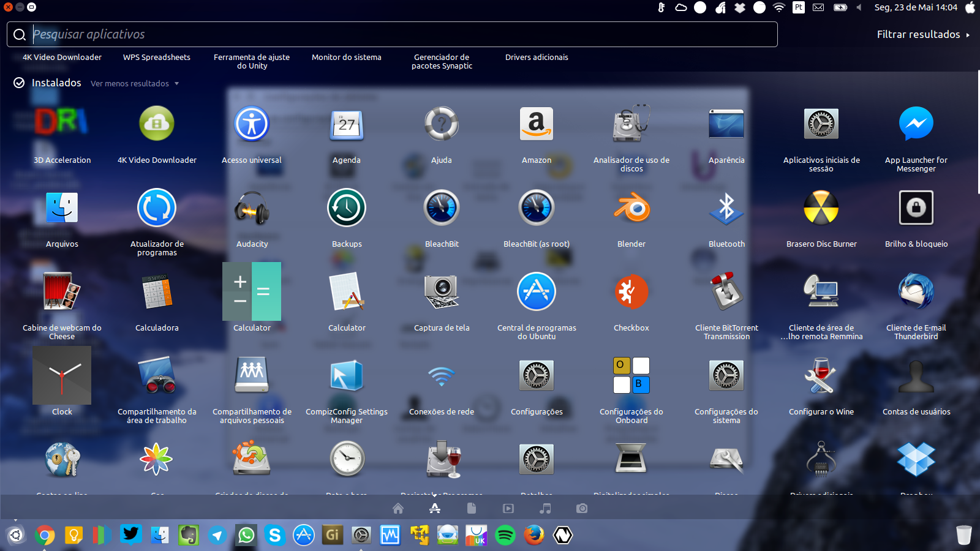The height and width of the screenshot is (551, 980).
Task: Open recent Monitor do sistema entry
Action: (x=347, y=57)
